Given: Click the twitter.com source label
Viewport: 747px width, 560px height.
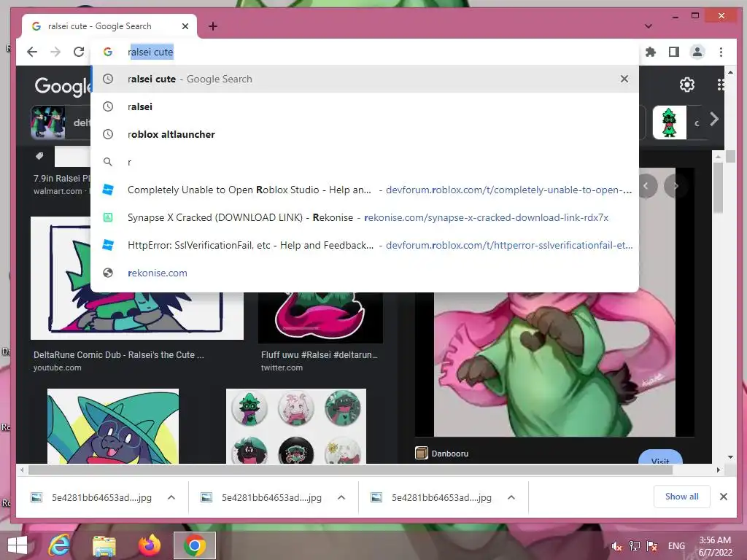Looking at the screenshot, I should point(282,367).
